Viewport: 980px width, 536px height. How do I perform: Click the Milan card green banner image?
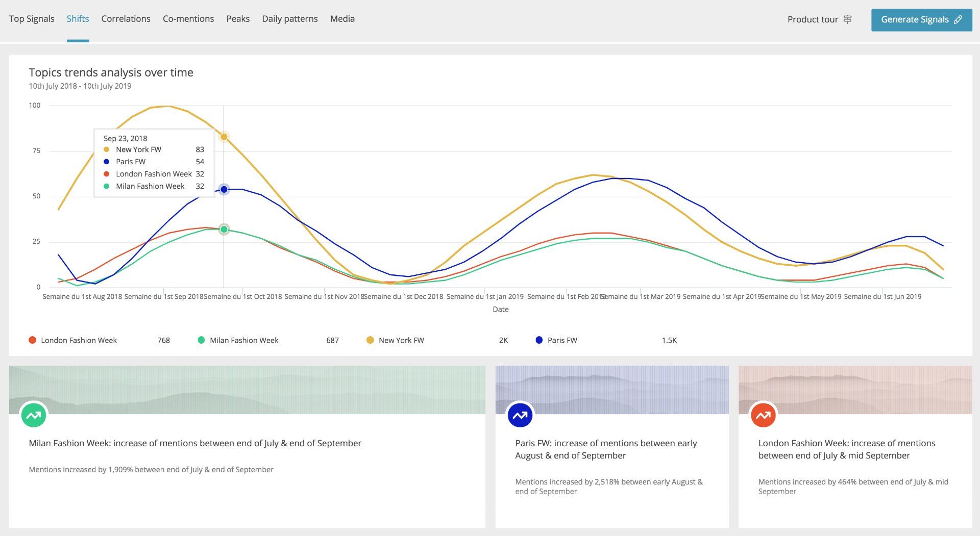pyautogui.click(x=247, y=390)
